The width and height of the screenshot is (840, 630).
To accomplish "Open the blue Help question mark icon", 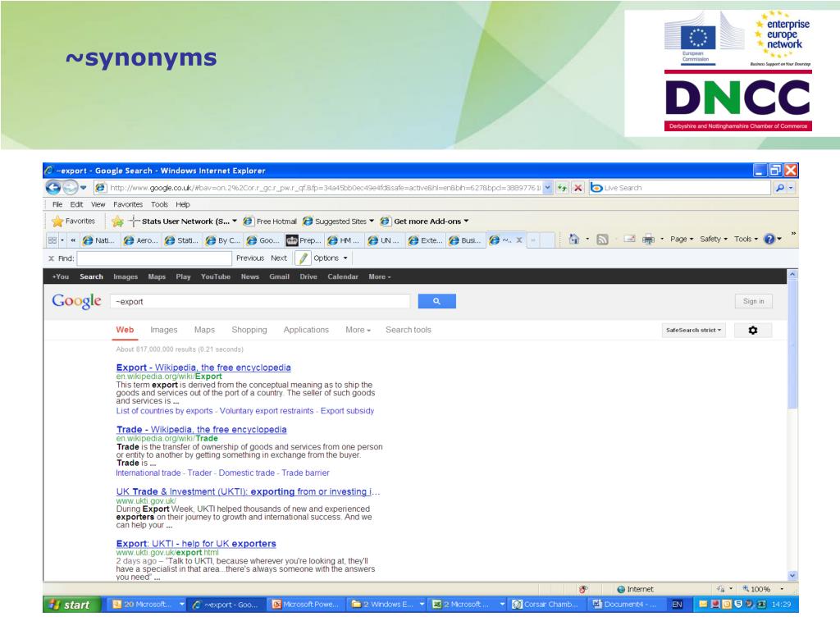I will (x=769, y=240).
